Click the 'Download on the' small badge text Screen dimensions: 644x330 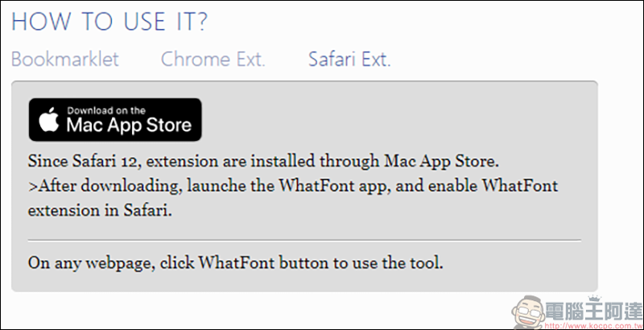pyautogui.click(x=106, y=110)
